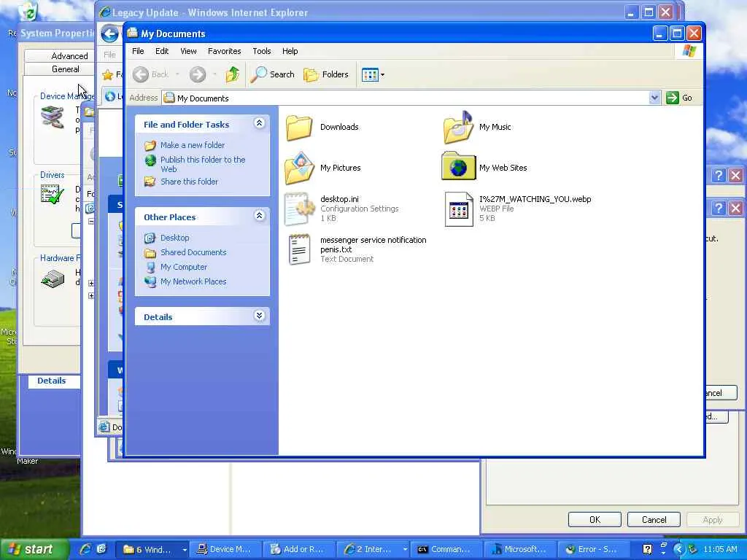Click the Internet Explorer back button
The height and width of the screenshot is (560, 747).
pos(110,34)
